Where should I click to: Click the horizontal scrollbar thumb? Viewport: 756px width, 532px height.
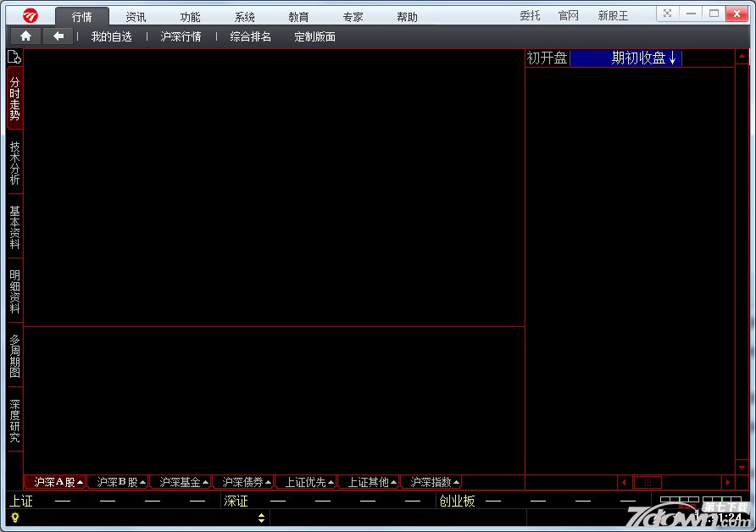pos(648,482)
